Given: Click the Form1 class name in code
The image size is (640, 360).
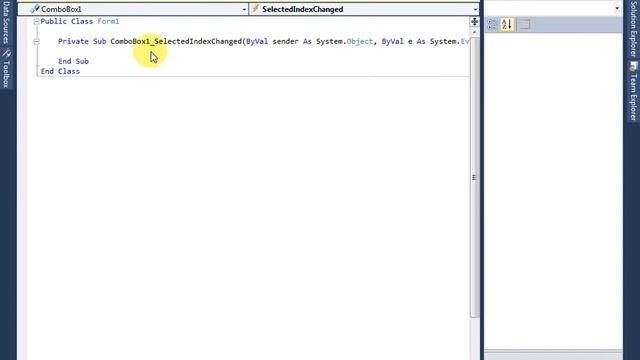Looking at the screenshot, I should pyautogui.click(x=108, y=21).
